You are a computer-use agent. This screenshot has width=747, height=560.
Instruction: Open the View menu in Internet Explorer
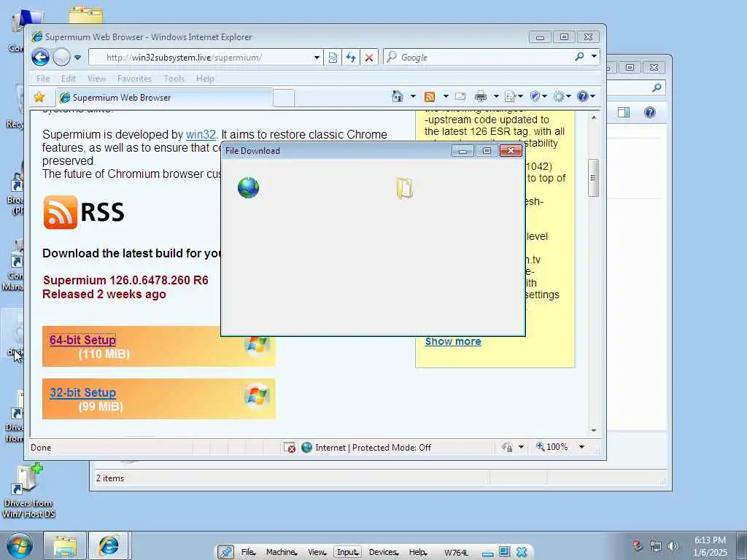tap(96, 79)
